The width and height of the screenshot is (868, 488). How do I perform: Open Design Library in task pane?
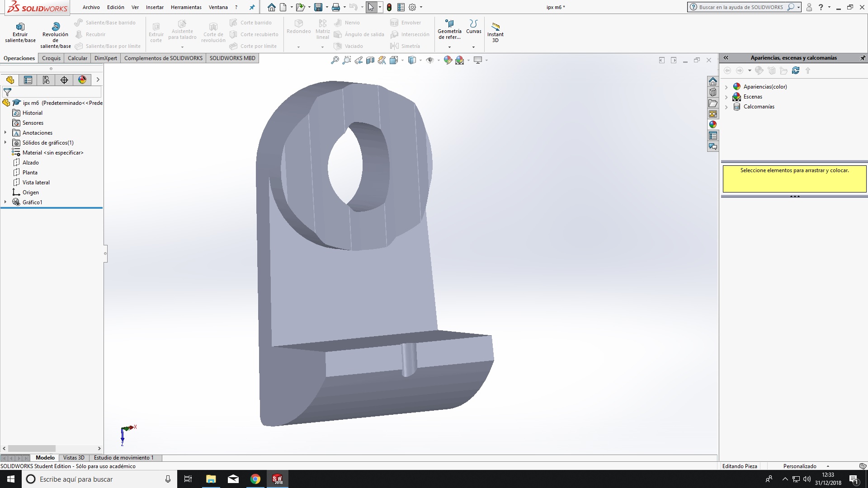713,92
